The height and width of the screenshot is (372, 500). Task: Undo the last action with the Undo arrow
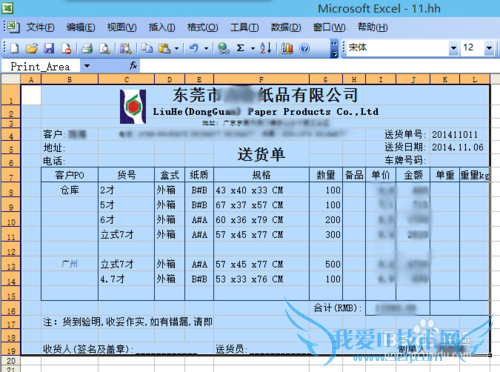(194, 48)
